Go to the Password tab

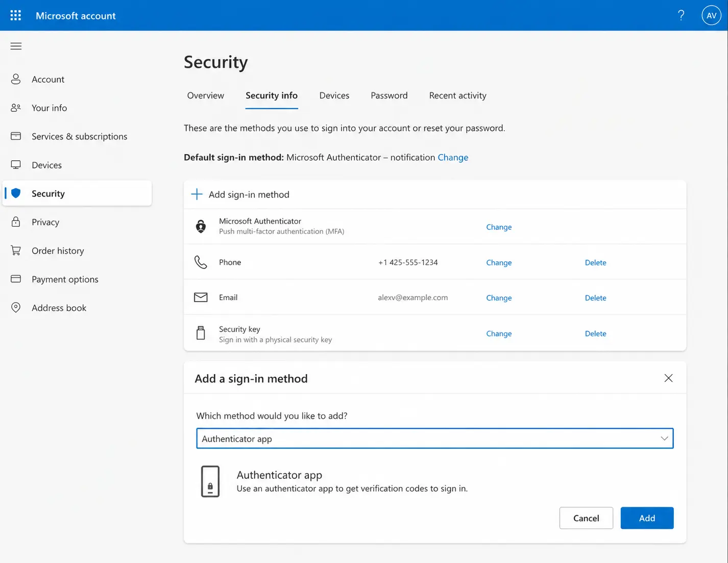389,95
